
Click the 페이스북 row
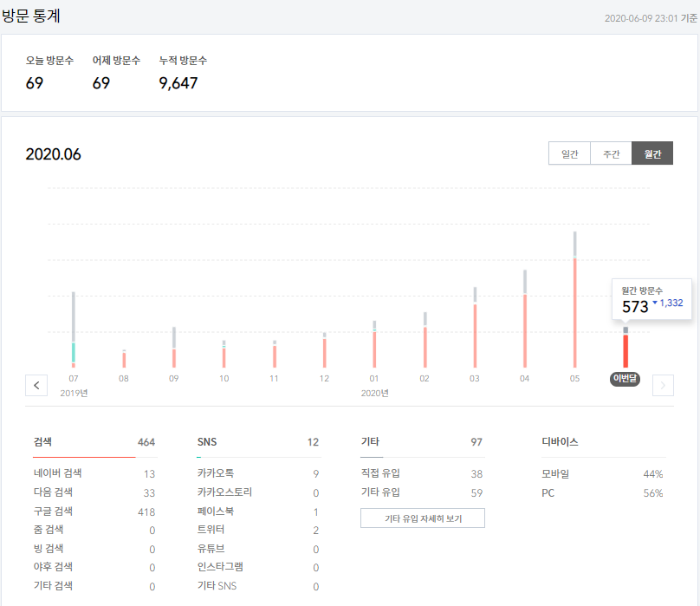[258, 511]
